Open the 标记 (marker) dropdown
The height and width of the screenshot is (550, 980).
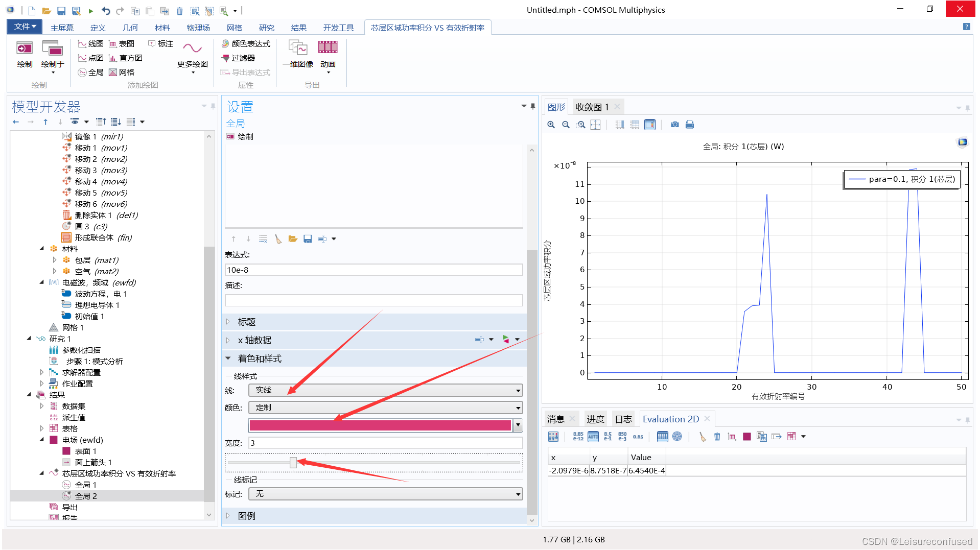386,494
